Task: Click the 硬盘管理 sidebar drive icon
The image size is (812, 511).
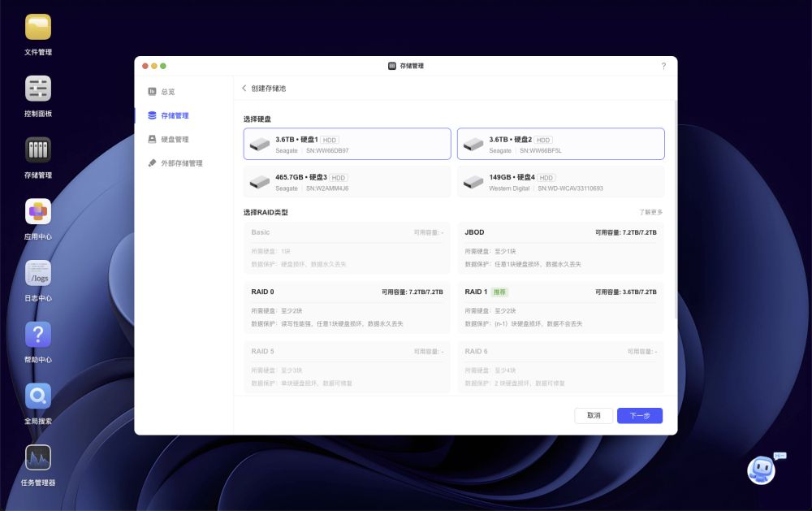Action: click(153, 140)
